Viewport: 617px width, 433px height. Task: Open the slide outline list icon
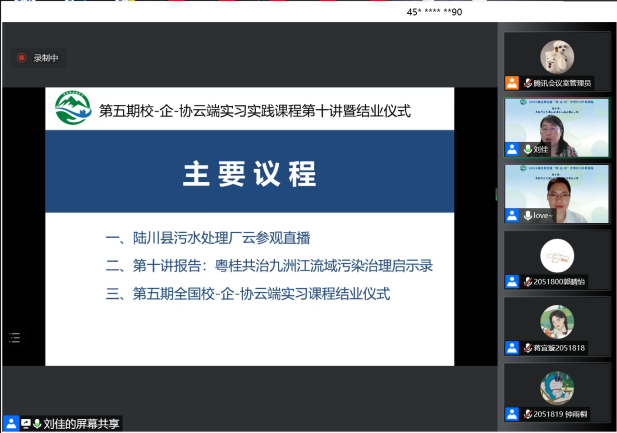14,337
